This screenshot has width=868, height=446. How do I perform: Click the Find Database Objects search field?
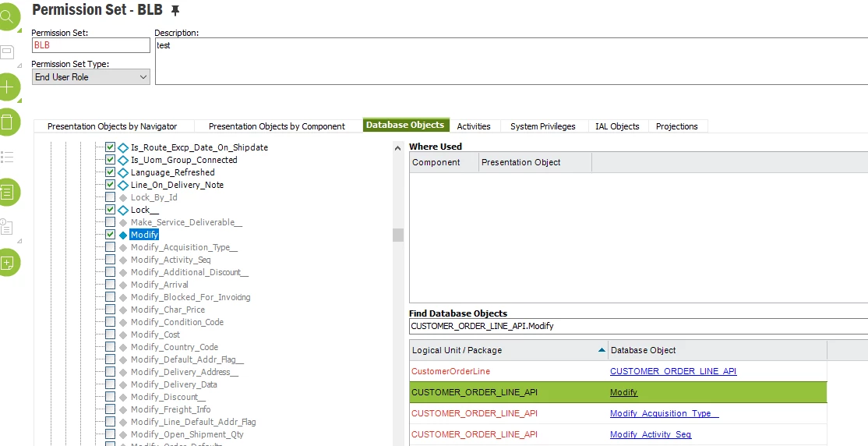click(637, 326)
